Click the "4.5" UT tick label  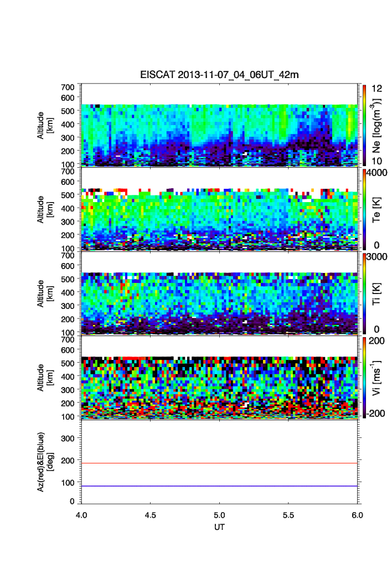click(151, 515)
